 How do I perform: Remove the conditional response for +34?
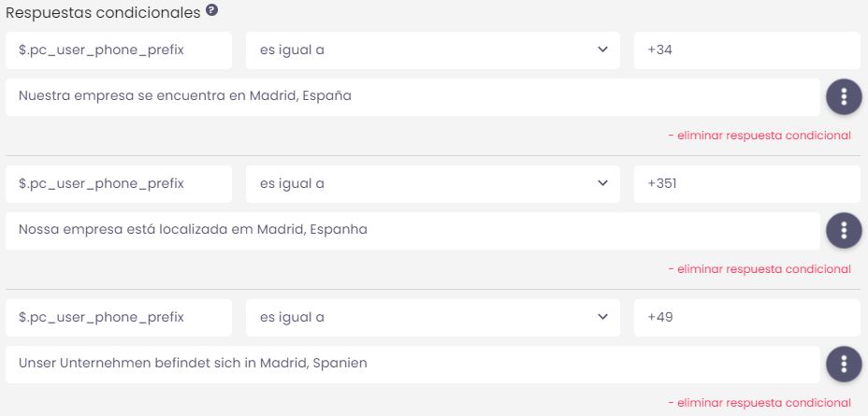(x=759, y=136)
